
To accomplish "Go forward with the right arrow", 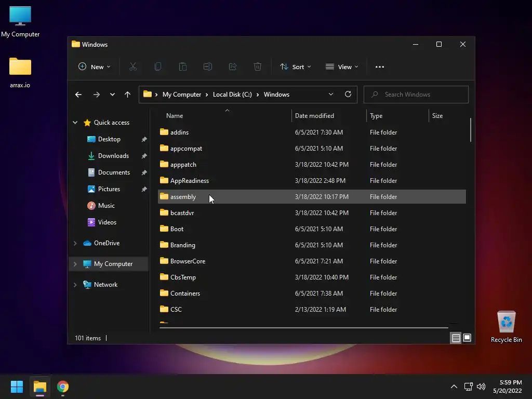I will [97, 95].
